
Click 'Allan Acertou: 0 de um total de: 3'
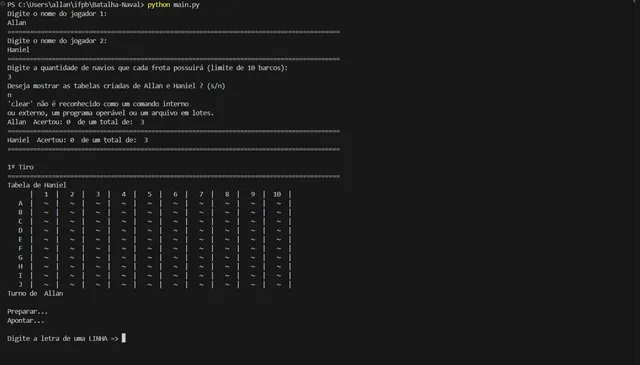(76, 122)
